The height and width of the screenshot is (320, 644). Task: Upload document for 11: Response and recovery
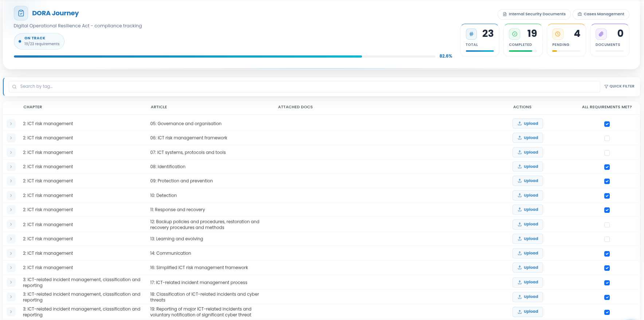click(528, 210)
